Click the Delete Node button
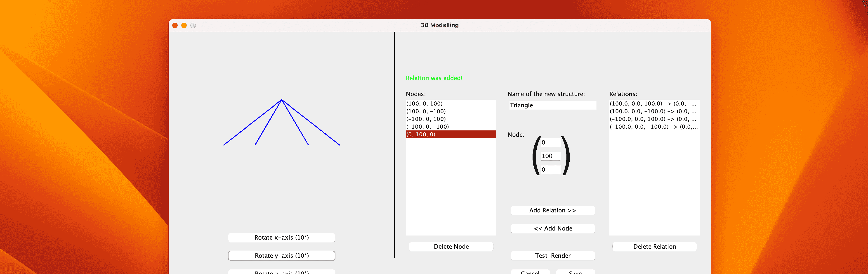Screen dimensions: 868x274 (451, 247)
